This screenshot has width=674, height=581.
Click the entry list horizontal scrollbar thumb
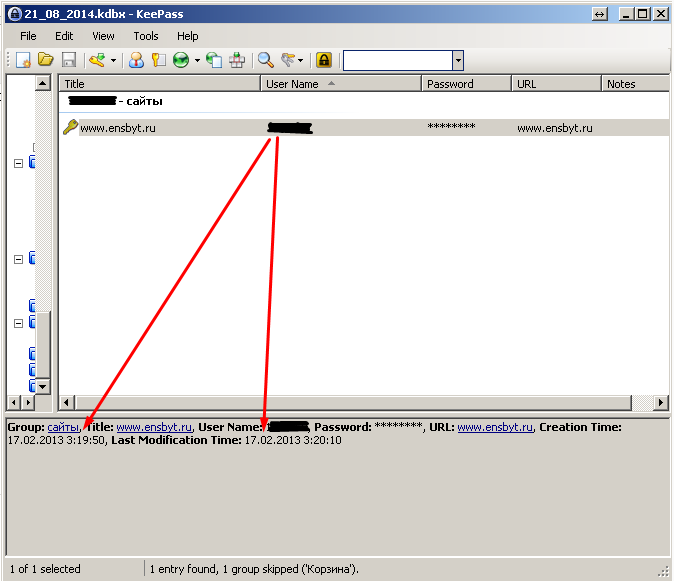[353, 403]
